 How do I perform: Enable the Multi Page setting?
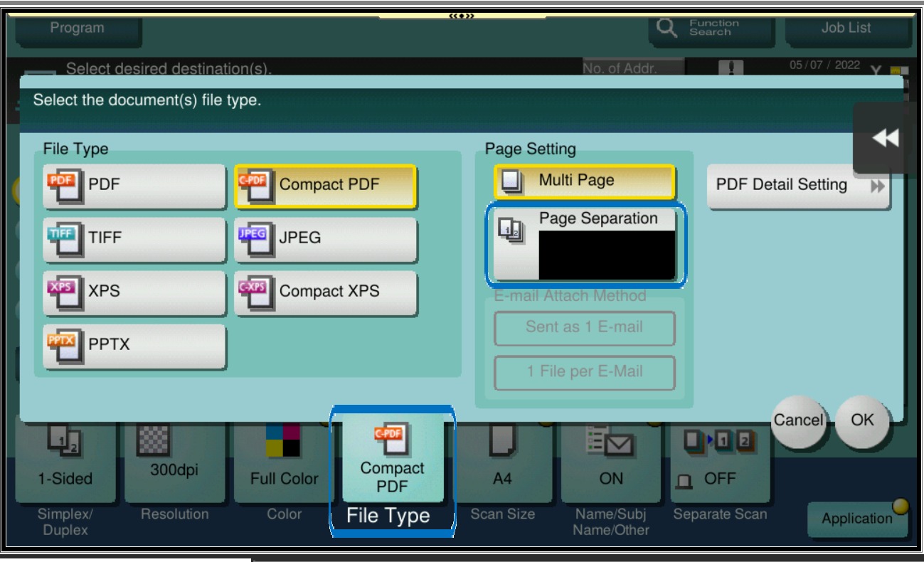pyautogui.click(x=583, y=181)
